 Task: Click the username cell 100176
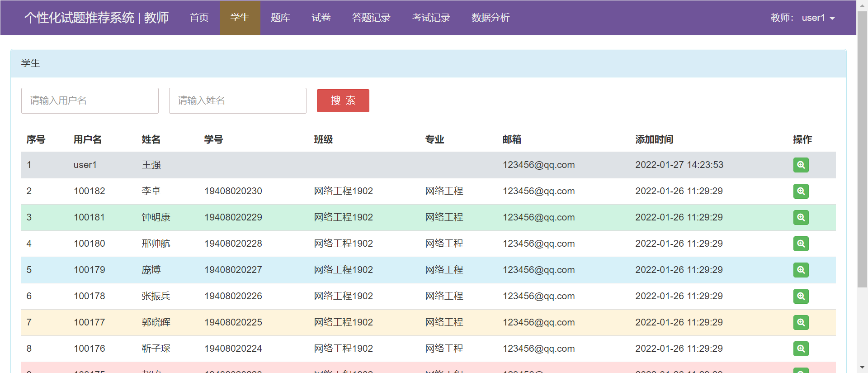90,349
